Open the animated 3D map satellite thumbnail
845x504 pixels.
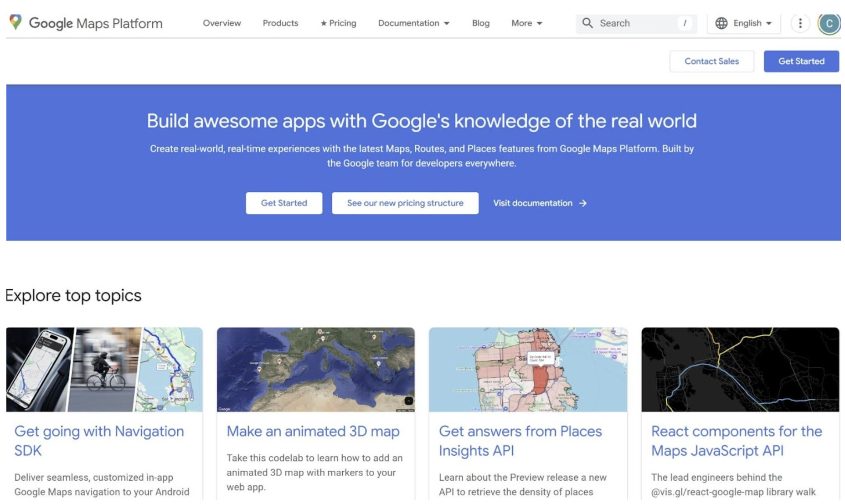tap(316, 370)
